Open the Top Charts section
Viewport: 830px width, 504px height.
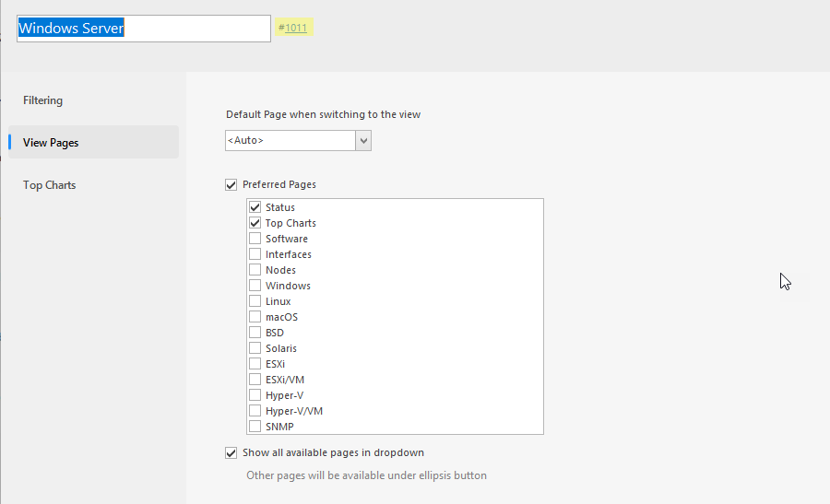(49, 185)
